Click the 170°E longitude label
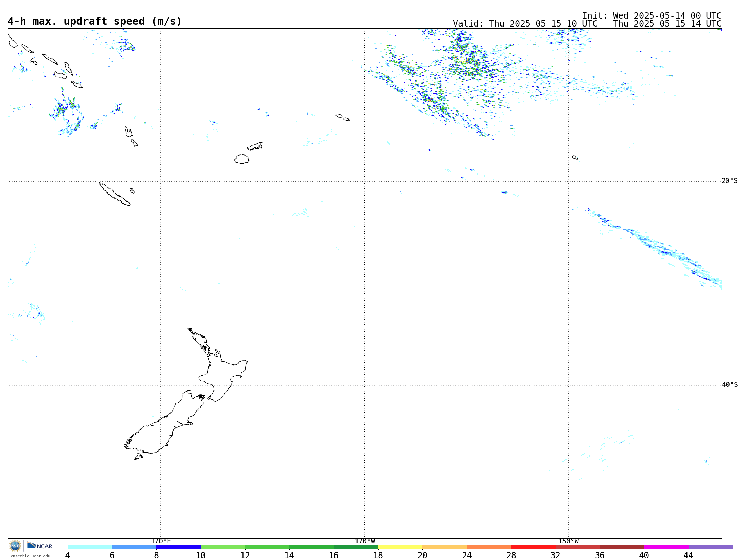744x560 pixels. 161,541
